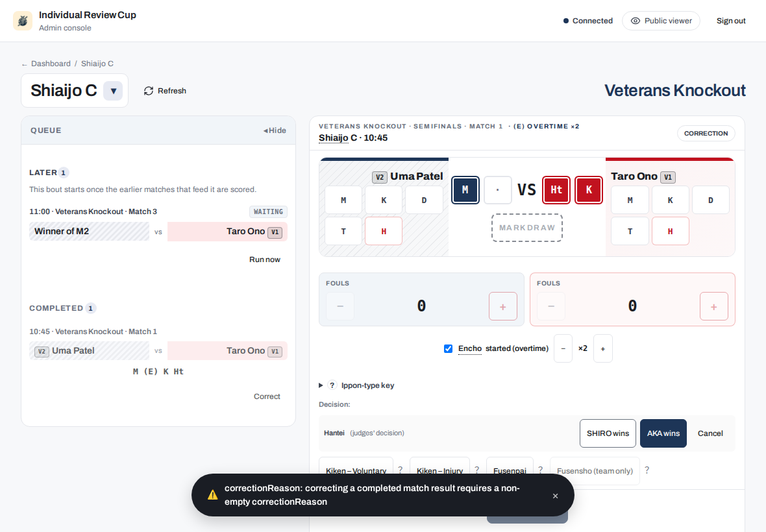Increase the overtime multiplier with plus
Viewport: 766px width, 532px height.
pyautogui.click(x=603, y=348)
